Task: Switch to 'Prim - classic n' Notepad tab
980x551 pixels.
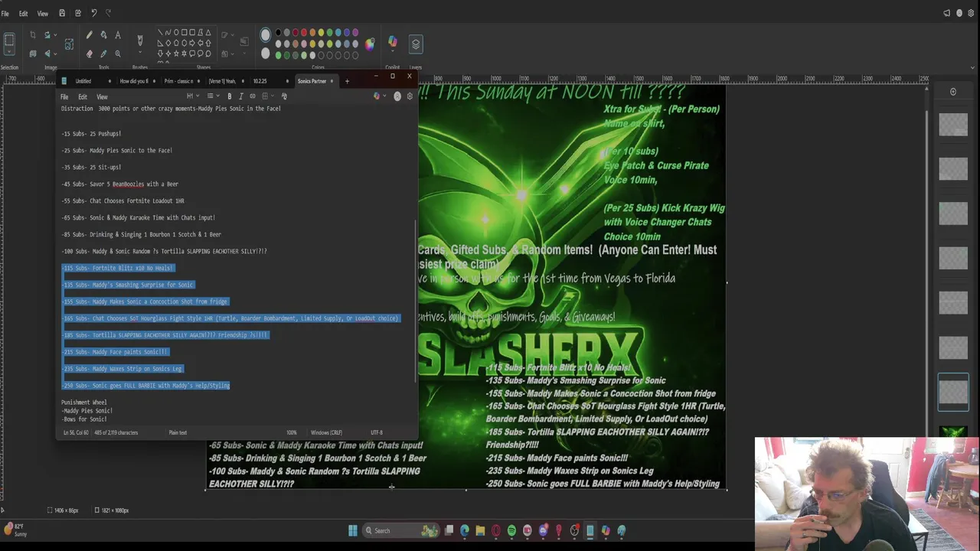Action: [x=178, y=81]
